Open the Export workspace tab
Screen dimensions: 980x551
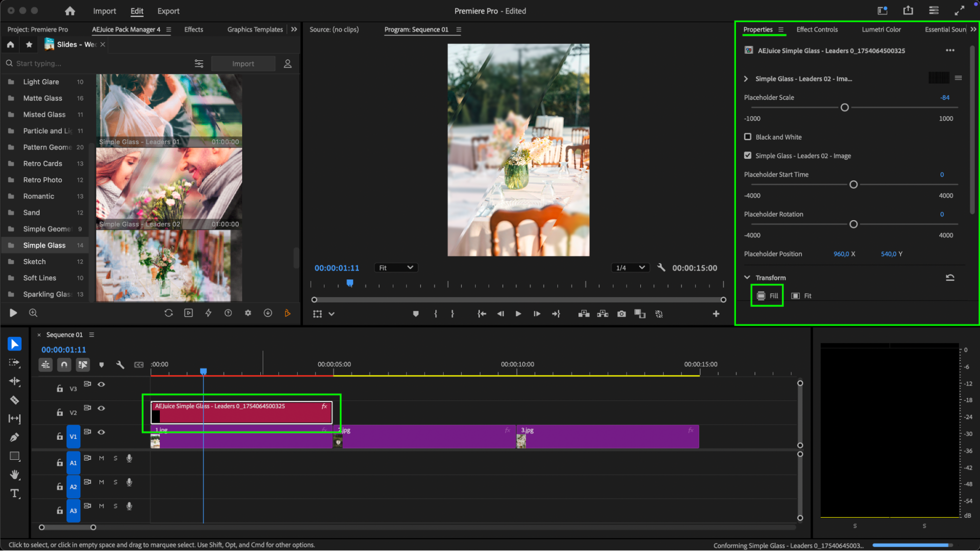pos(168,11)
